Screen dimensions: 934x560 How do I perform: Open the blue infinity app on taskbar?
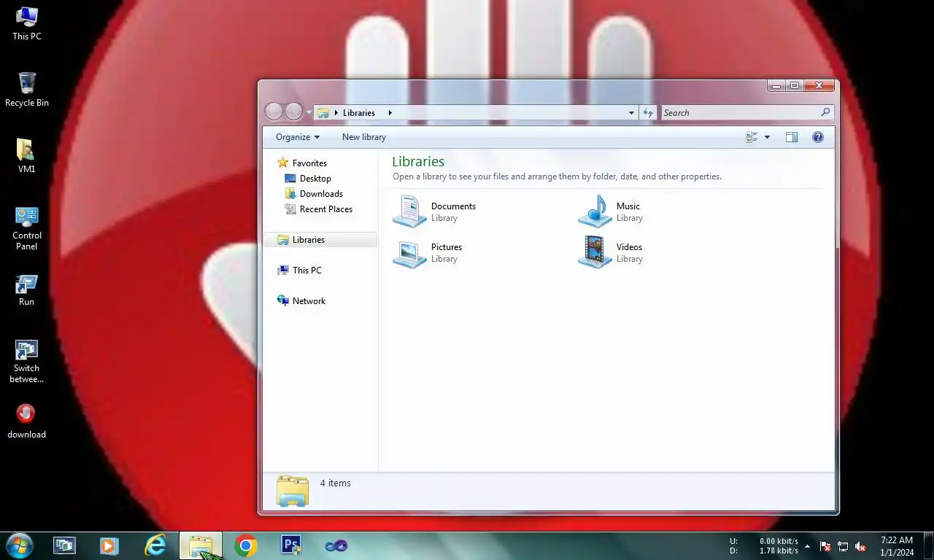pyautogui.click(x=336, y=545)
